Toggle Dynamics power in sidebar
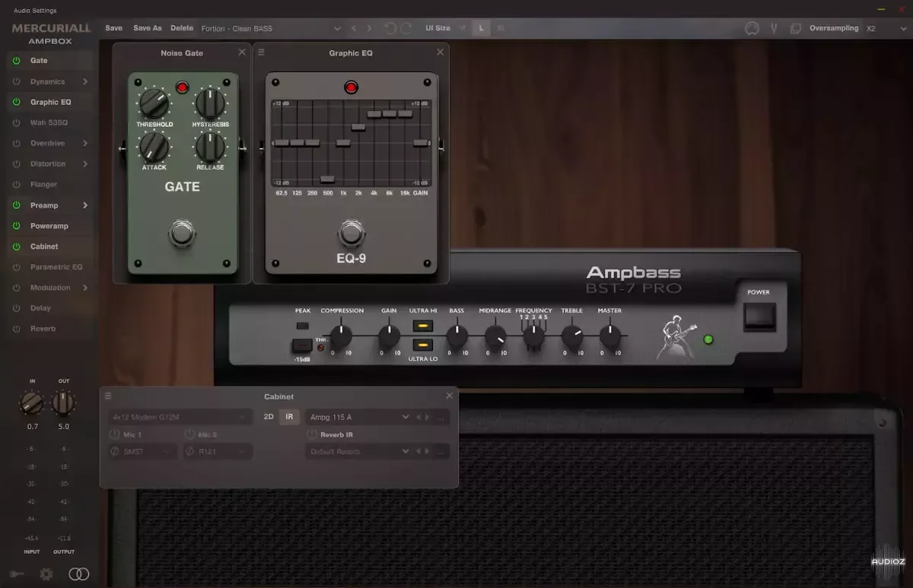This screenshot has width=913, height=588. [17, 81]
